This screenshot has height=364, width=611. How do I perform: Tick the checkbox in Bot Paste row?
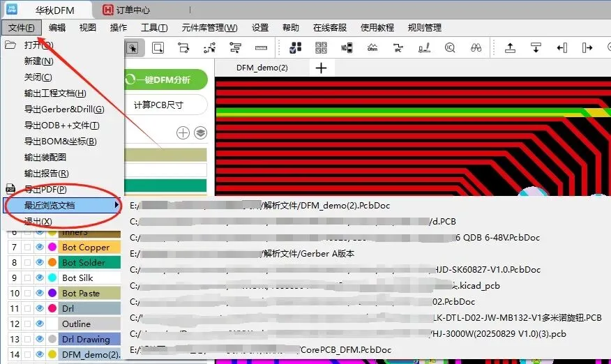tap(27, 293)
